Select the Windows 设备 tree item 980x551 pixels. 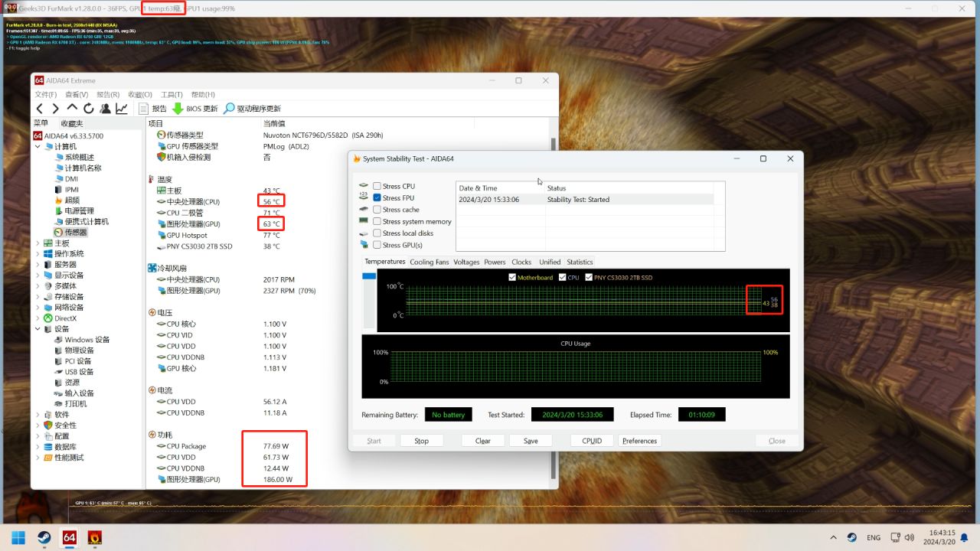(x=82, y=339)
